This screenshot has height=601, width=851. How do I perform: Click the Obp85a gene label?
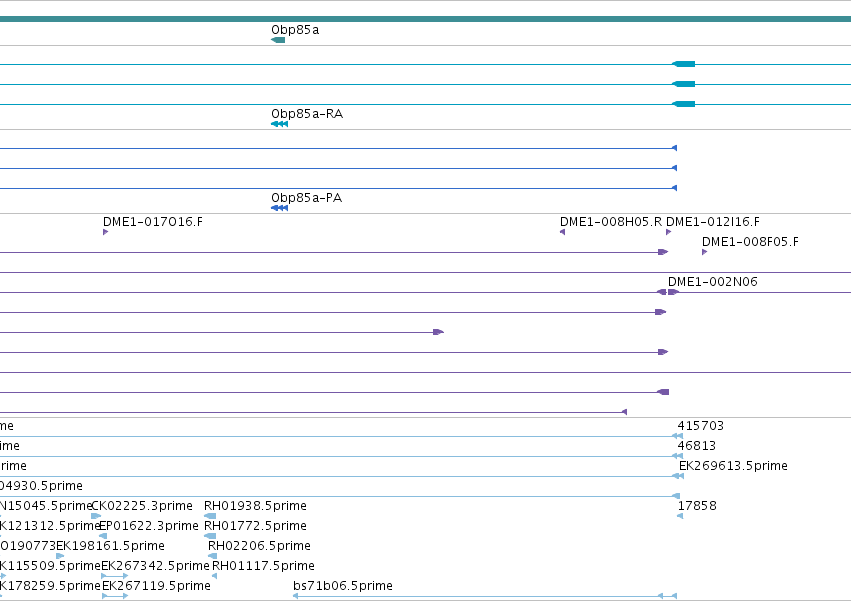coord(295,30)
